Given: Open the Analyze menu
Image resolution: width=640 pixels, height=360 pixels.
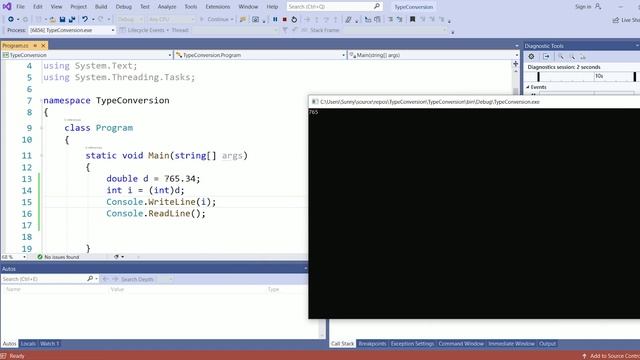Looking at the screenshot, I should coord(167,7).
